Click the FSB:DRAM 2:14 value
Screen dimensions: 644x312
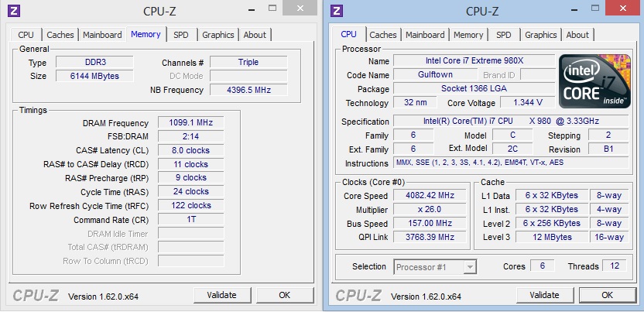pos(191,136)
